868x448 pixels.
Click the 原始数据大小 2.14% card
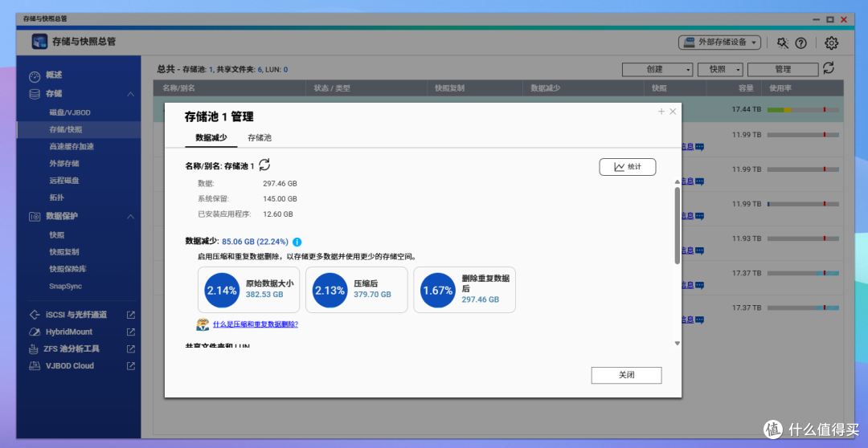(248, 290)
